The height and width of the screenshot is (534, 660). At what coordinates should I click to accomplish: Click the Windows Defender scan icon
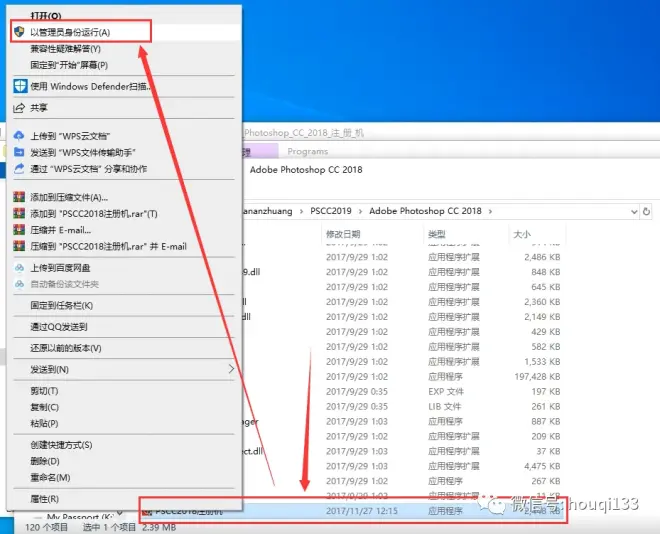pos(20,86)
